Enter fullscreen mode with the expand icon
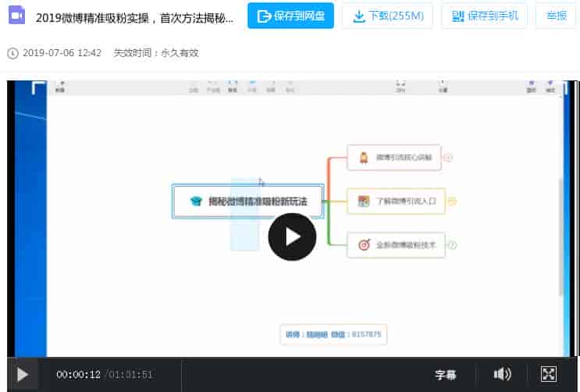580x392 pixels. coord(549,374)
